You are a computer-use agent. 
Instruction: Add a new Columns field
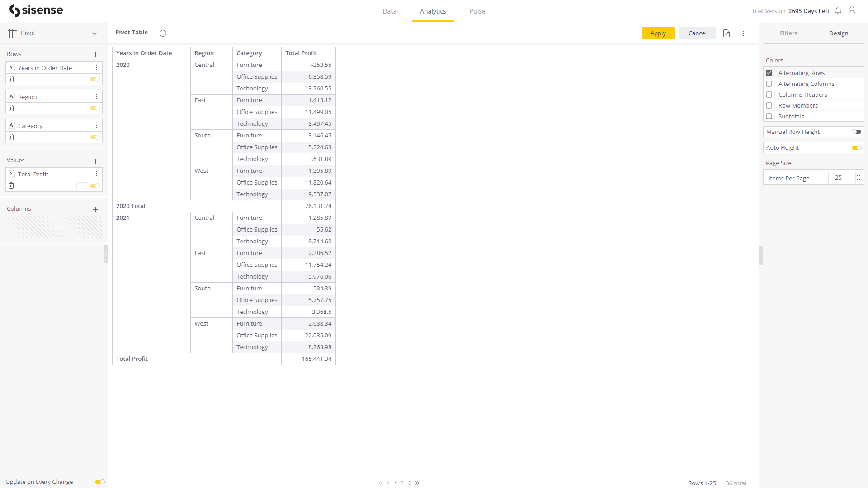click(x=95, y=209)
